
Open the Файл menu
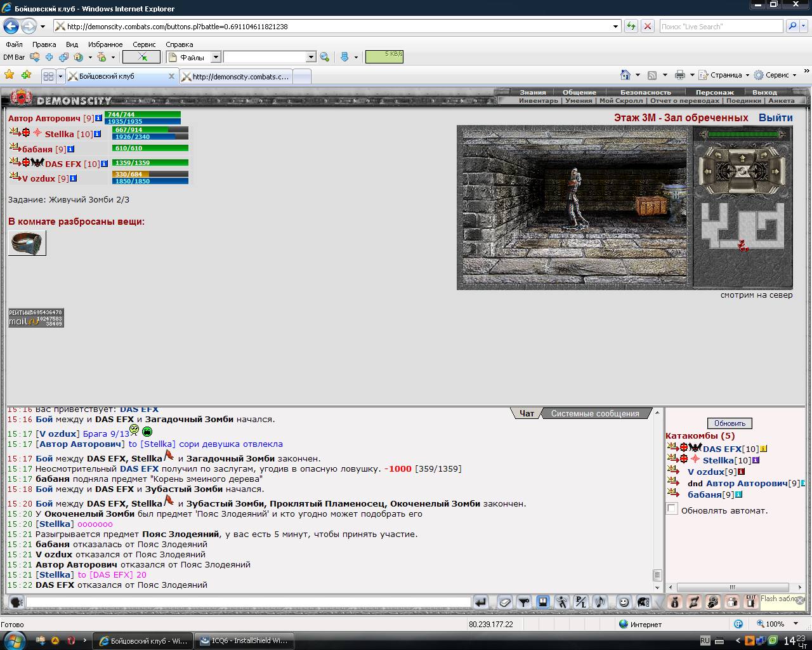click(14, 44)
